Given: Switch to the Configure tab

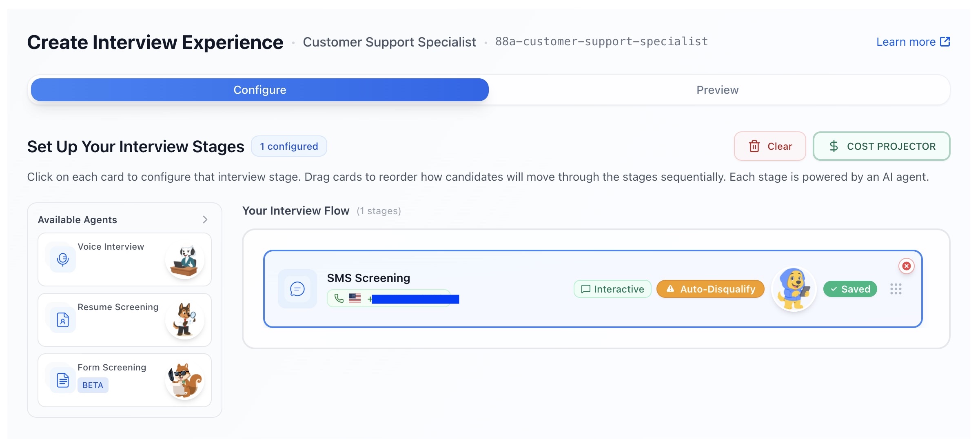Looking at the screenshot, I should click(x=259, y=90).
